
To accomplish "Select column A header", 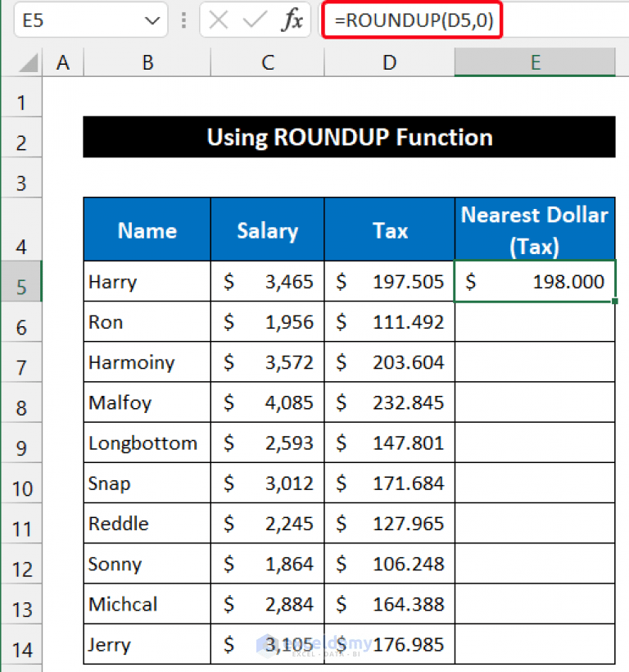I will click(x=63, y=62).
